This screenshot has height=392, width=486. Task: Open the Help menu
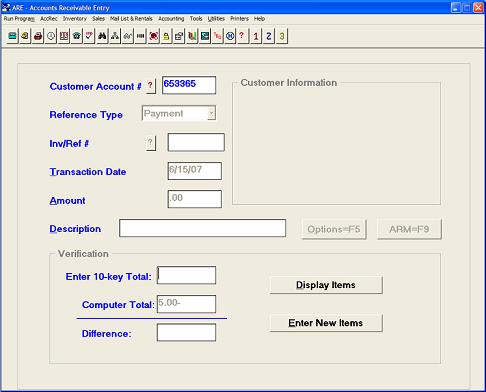(x=259, y=19)
